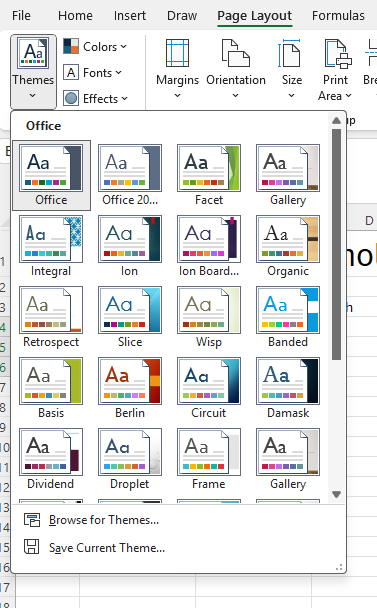Click Save Current Theme
The height and width of the screenshot is (608, 377).
point(107,548)
